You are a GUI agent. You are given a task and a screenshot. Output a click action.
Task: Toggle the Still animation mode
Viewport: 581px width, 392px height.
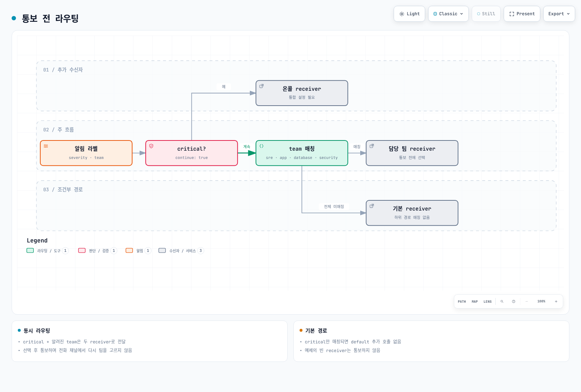point(486,14)
